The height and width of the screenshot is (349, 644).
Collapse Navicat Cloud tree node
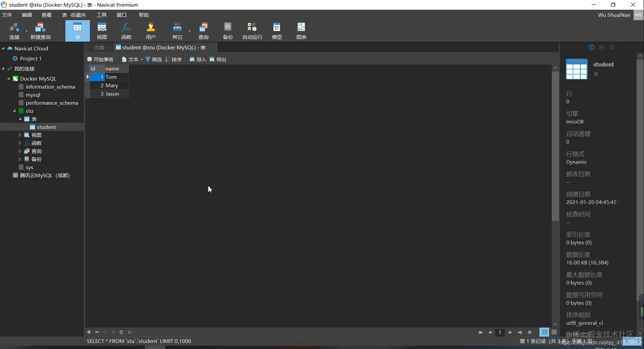click(3, 48)
